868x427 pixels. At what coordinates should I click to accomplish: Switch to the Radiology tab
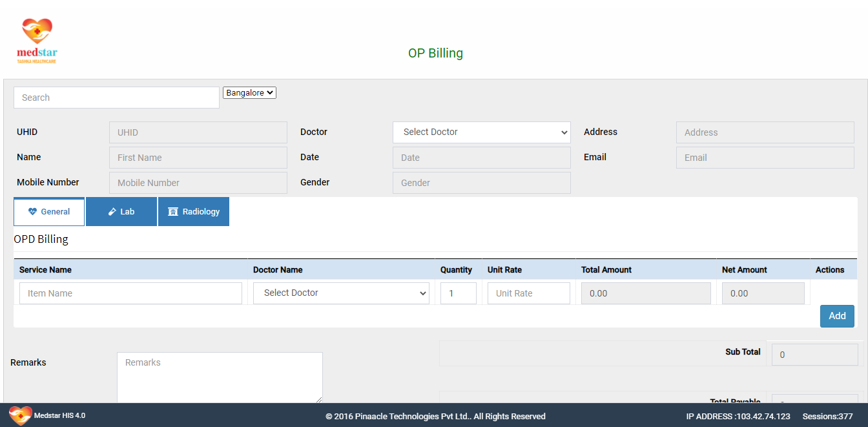click(x=194, y=212)
